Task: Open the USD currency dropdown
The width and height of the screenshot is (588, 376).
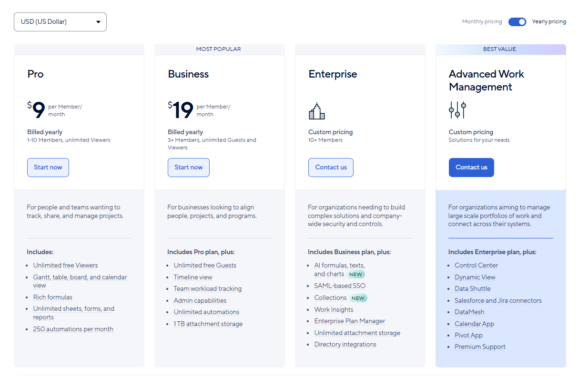Action: pos(60,21)
